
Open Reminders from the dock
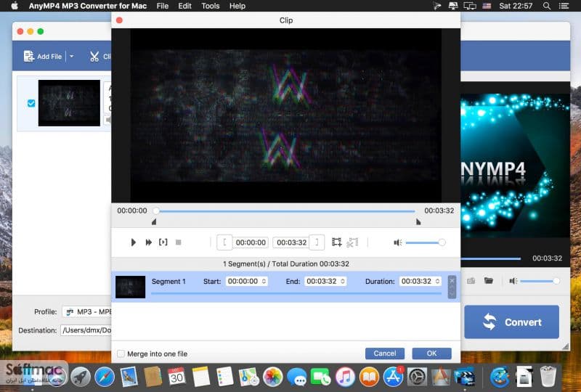click(224, 377)
